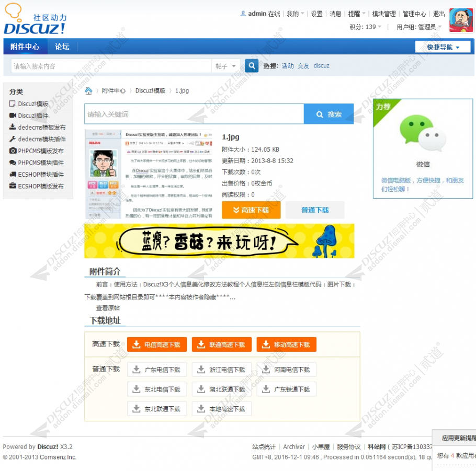Open the 科站网 footer link
The width and height of the screenshot is (476, 471).
coord(377,447)
